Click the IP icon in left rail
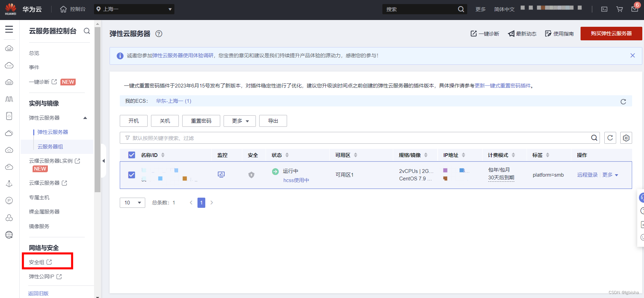 click(x=9, y=201)
